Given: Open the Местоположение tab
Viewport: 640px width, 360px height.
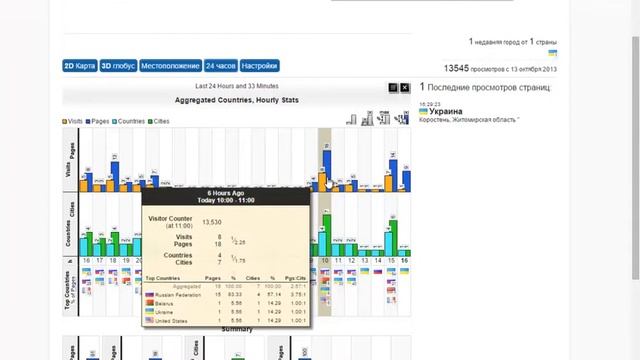Looking at the screenshot, I should (x=171, y=66).
